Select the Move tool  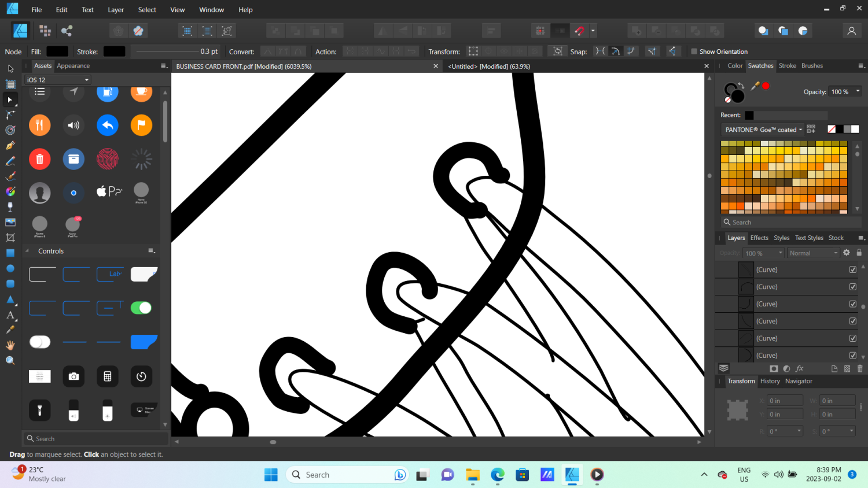click(x=10, y=68)
